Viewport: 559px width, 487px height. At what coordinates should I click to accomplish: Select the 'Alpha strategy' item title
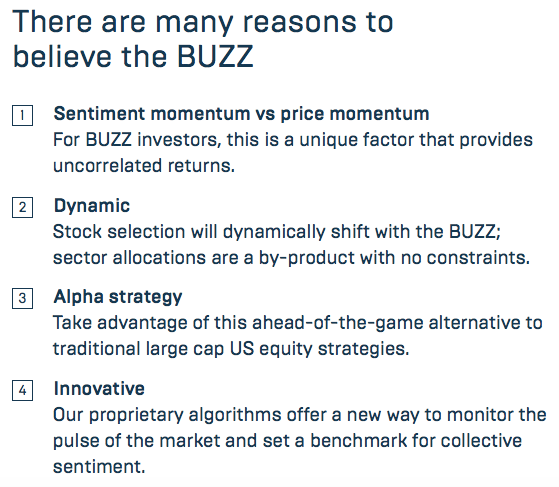point(118,297)
